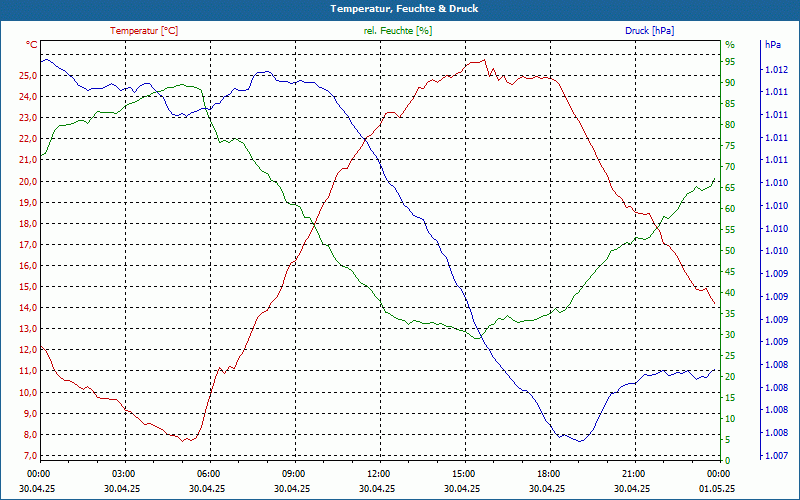This screenshot has width=800, height=500.
Task: Click the 7,0 temperature axis value
Action: pyautogui.click(x=30, y=456)
